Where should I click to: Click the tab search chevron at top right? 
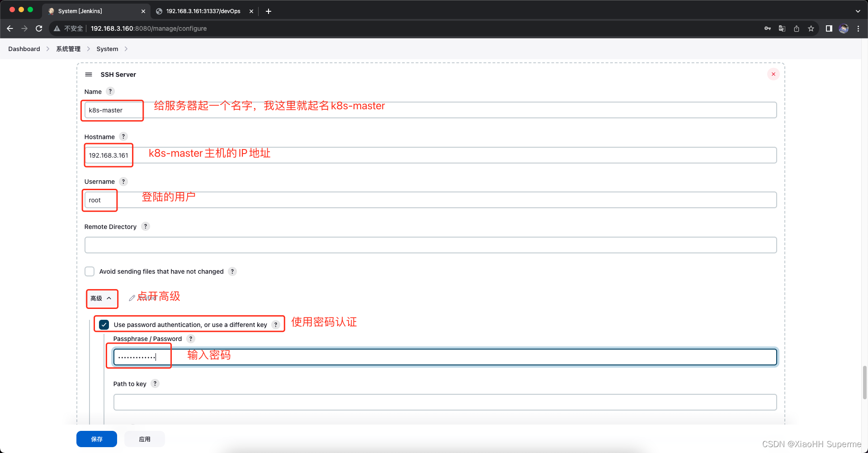(858, 11)
